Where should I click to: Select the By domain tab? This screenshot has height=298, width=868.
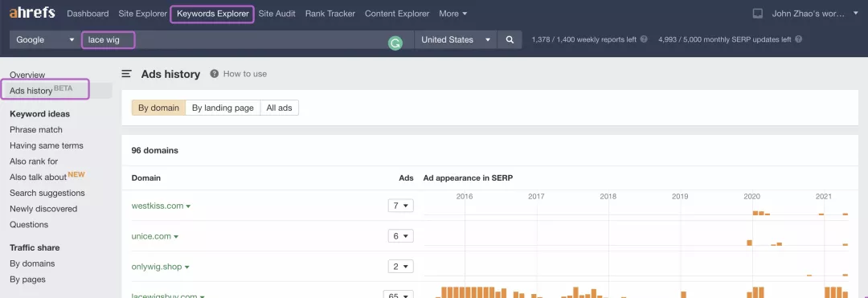tap(158, 108)
